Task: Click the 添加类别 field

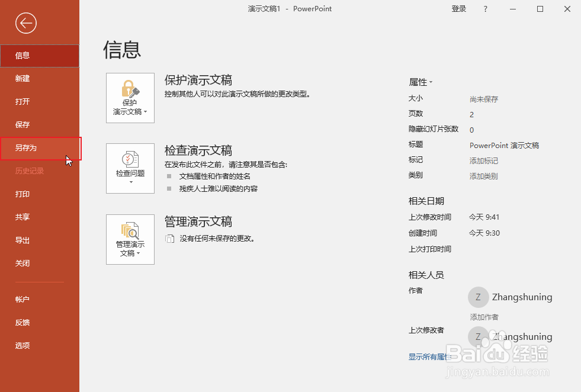Action: pyautogui.click(x=483, y=176)
